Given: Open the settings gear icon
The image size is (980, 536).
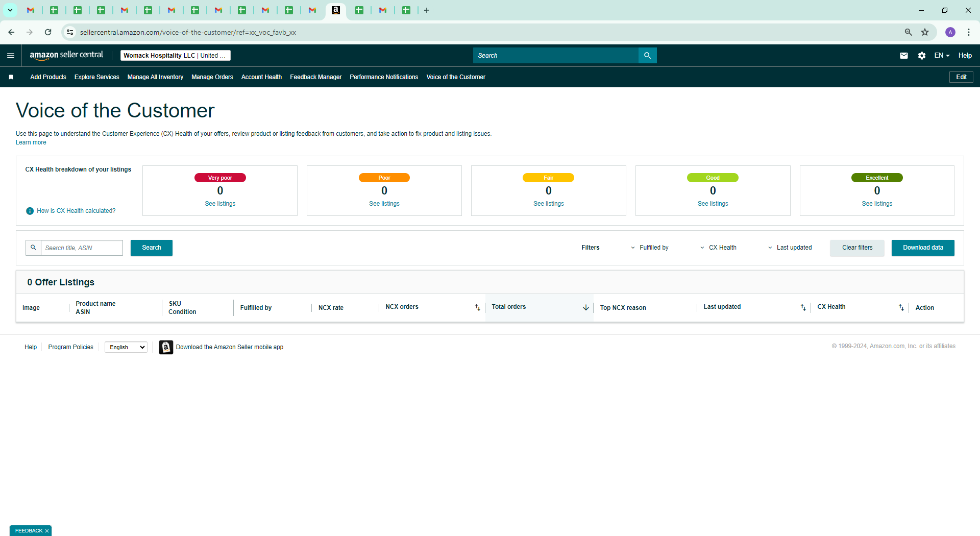Looking at the screenshot, I should click(x=921, y=56).
